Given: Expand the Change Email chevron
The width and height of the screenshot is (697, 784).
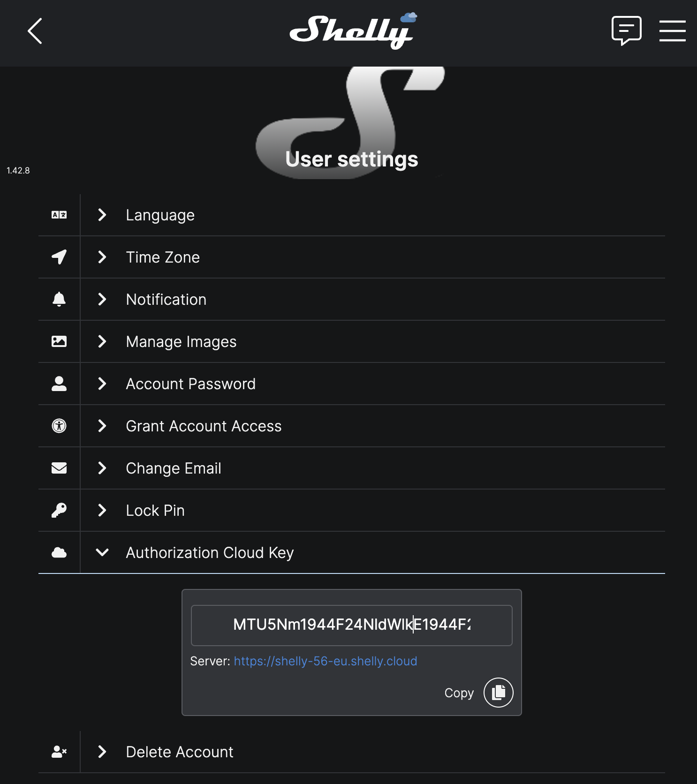Looking at the screenshot, I should [x=102, y=468].
